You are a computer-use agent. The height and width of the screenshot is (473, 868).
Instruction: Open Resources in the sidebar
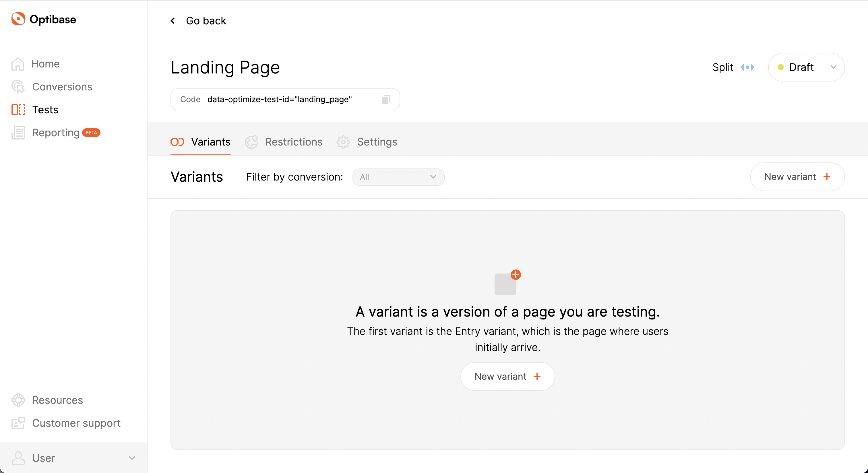tap(47, 400)
